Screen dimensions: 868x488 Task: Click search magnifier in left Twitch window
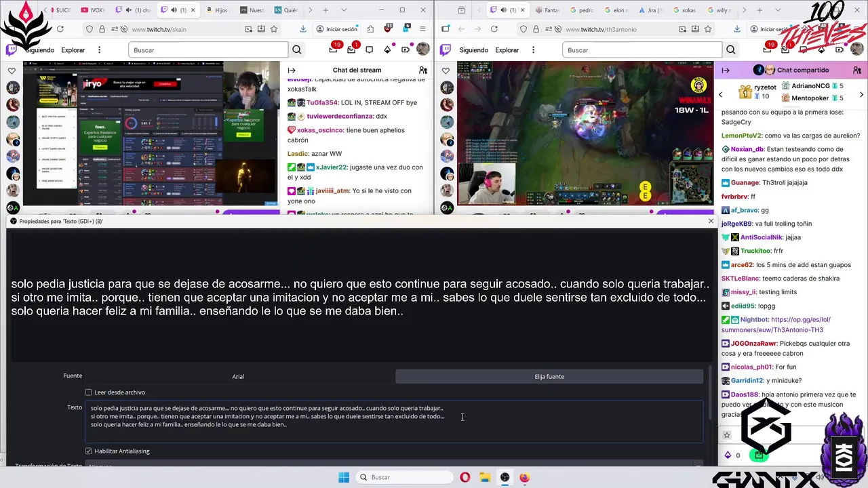coord(297,49)
